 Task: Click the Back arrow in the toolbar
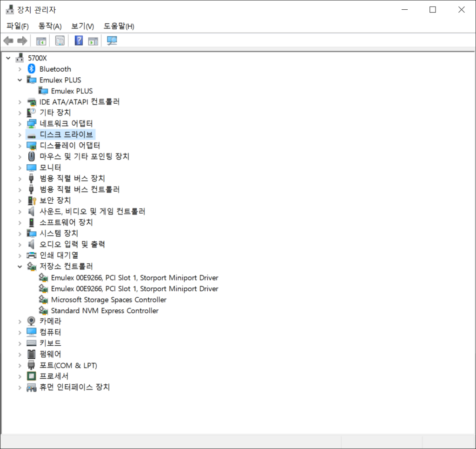point(8,41)
